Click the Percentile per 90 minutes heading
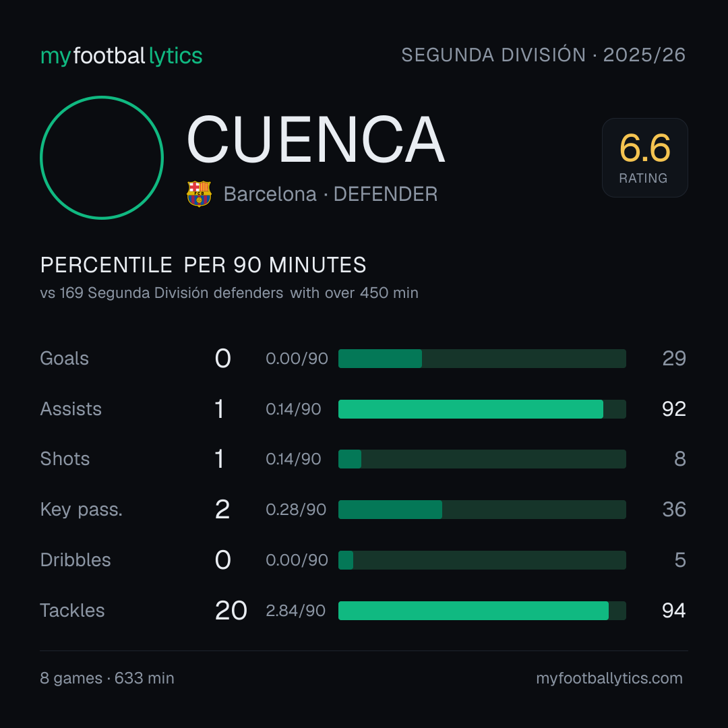The image size is (728, 728). point(204,265)
